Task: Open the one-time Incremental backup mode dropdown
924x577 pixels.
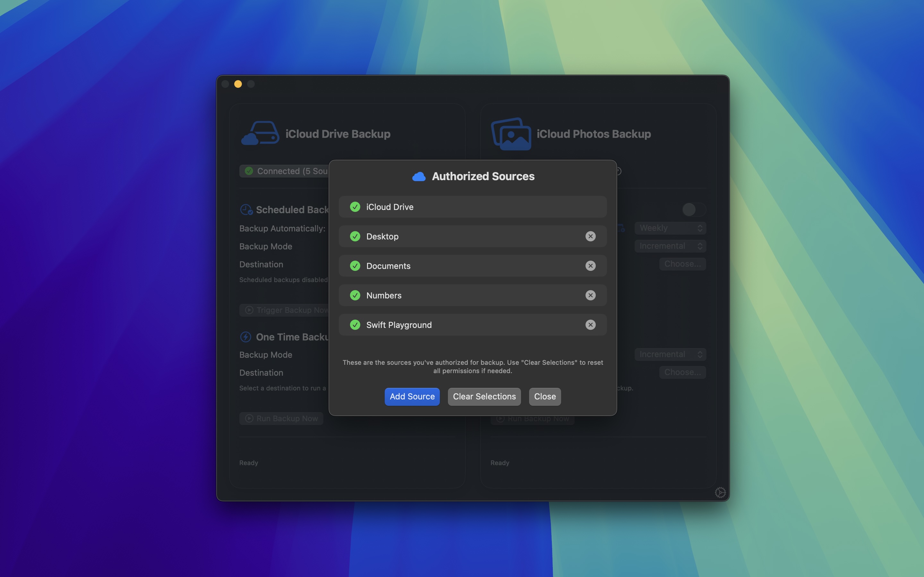Action: (670, 354)
